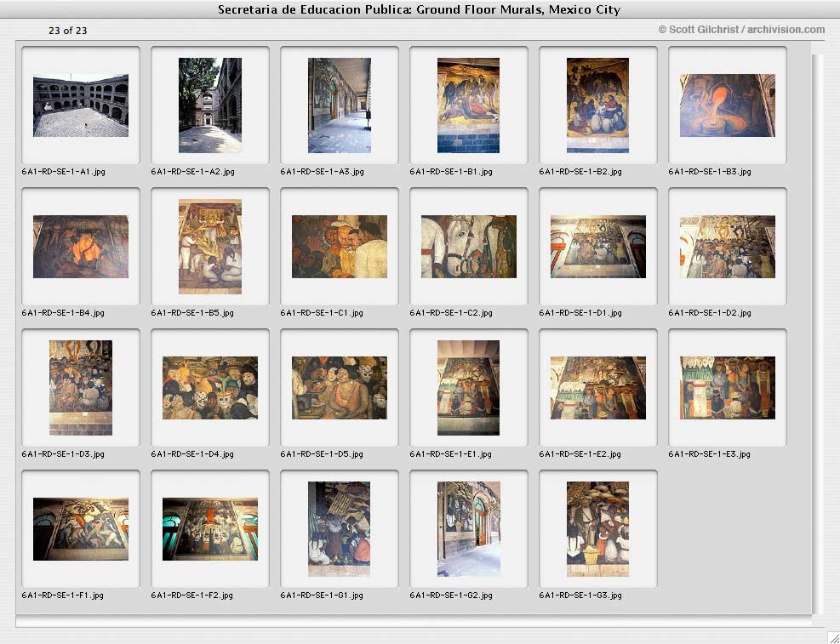Click the filename label 6A1-RD-SE-1-G1.jpg

(322, 596)
